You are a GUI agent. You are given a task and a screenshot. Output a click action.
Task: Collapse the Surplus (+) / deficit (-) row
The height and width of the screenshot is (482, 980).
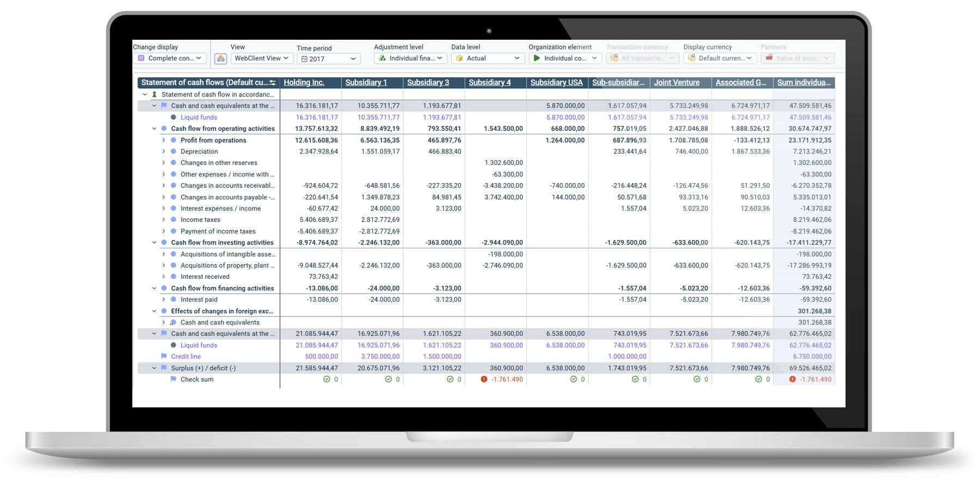click(x=154, y=368)
